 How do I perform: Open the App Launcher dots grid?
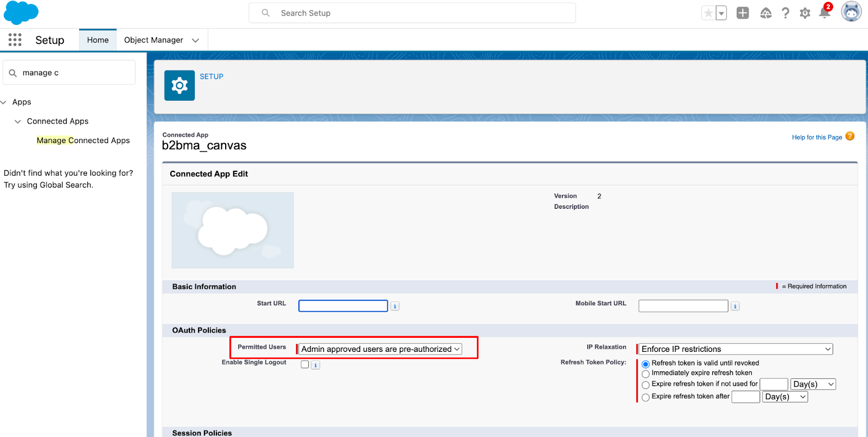(15, 40)
